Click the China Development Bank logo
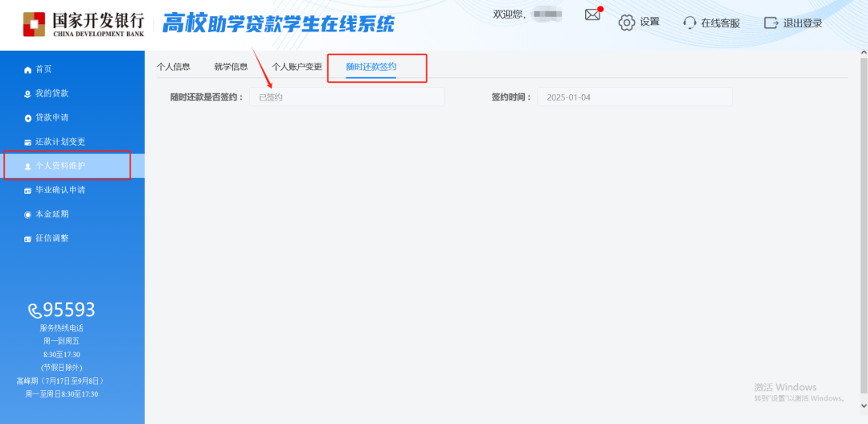Viewport: 868px width, 424px height. [84, 24]
